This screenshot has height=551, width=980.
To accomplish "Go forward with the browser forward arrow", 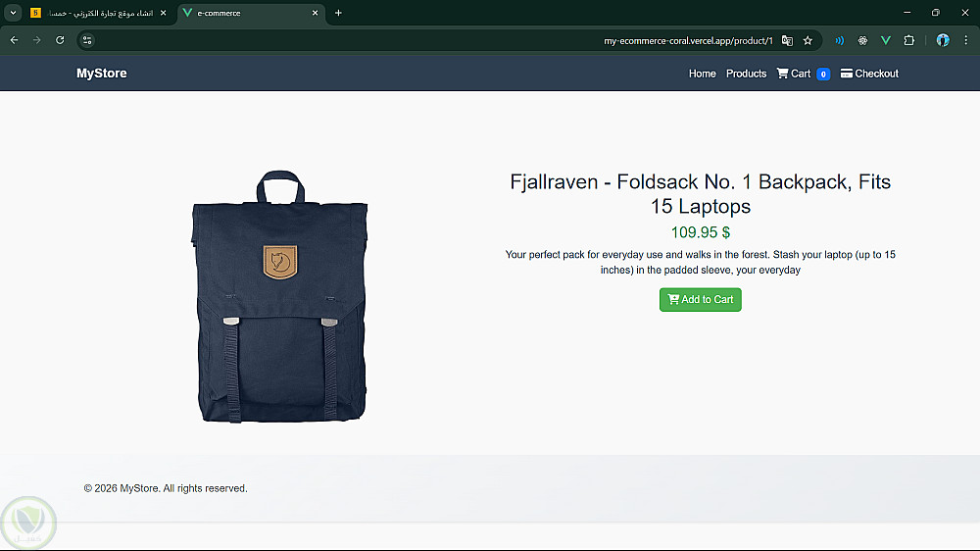I will click(x=37, y=40).
